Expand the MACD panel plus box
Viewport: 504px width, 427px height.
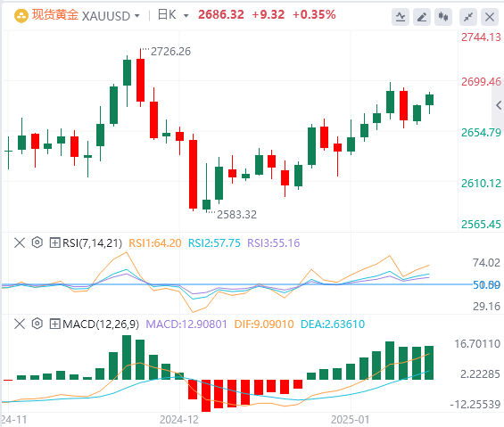pyautogui.click(x=54, y=324)
